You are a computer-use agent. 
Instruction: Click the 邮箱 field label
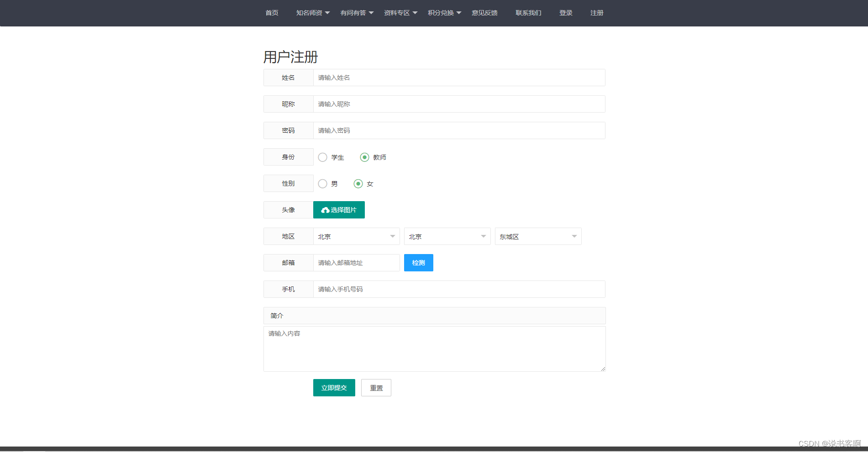(x=289, y=263)
